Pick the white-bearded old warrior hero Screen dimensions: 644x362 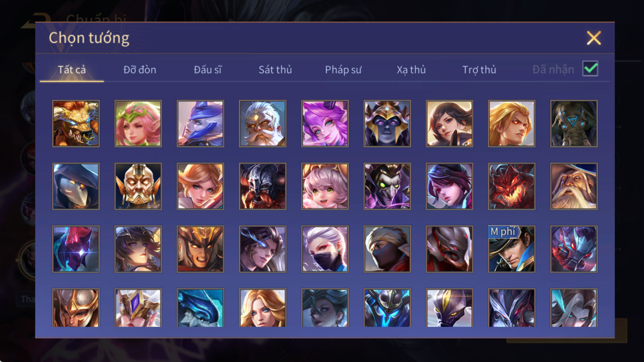tap(262, 123)
